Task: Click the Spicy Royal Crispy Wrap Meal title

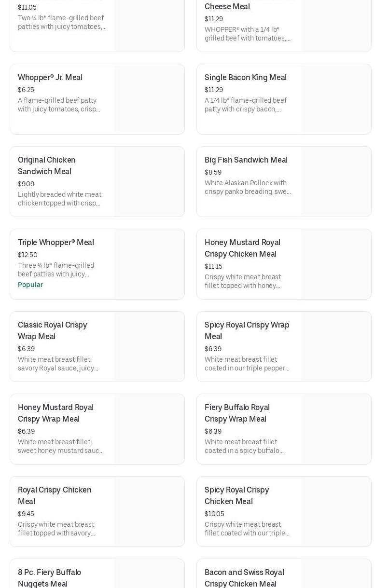Action: pos(247,331)
